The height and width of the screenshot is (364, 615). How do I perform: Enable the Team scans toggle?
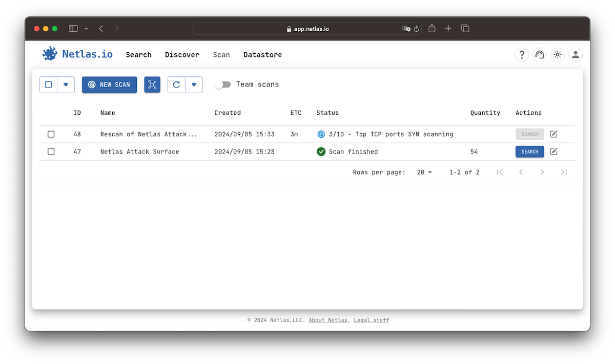(222, 84)
